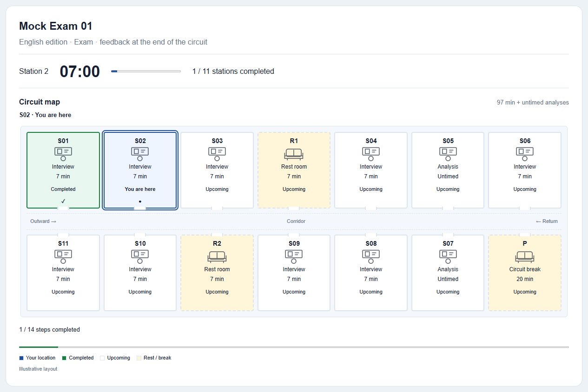Click the 'Illustrative layout' footnote
Image resolution: width=588 pixels, height=392 pixels.
pos(38,369)
